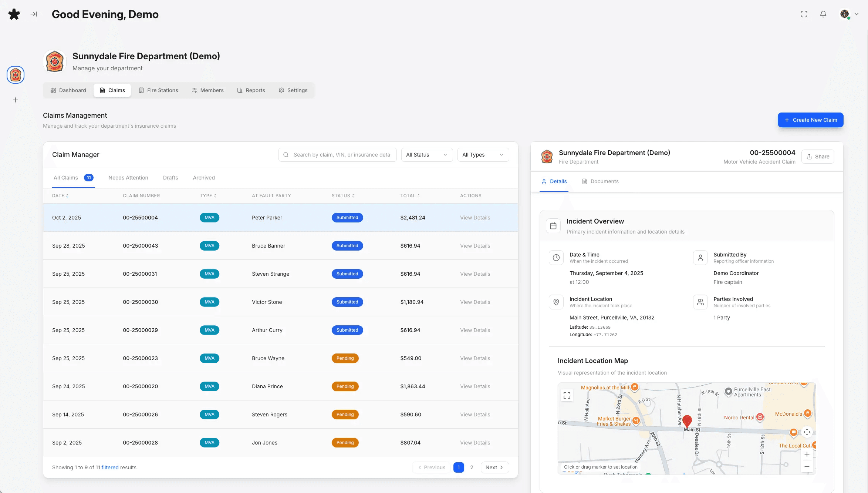Viewport: 868px width, 493px height.
Task: Click the red incident marker pin
Action: [x=687, y=421]
